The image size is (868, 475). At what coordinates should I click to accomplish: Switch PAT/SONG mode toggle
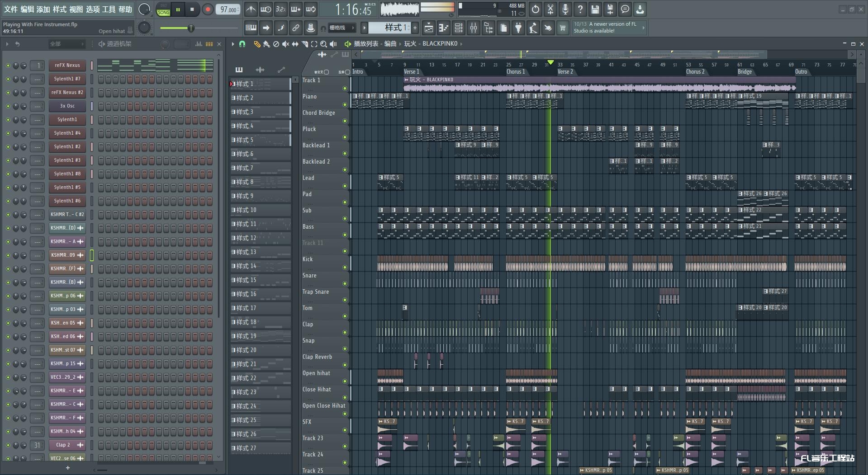point(163,9)
